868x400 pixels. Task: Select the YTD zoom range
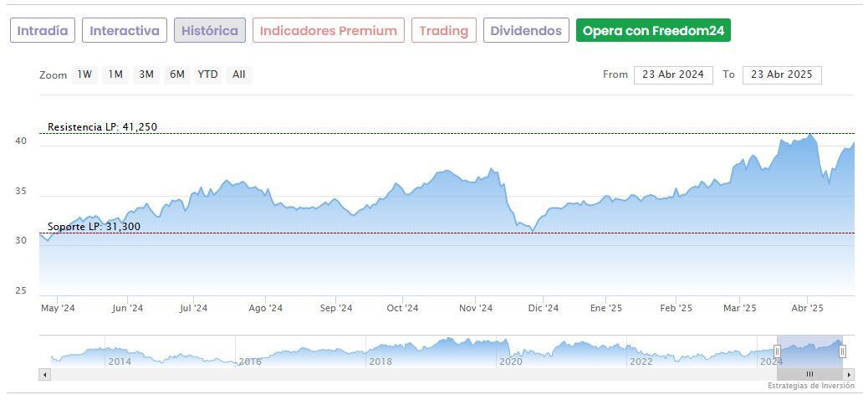pyautogui.click(x=207, y=74)
